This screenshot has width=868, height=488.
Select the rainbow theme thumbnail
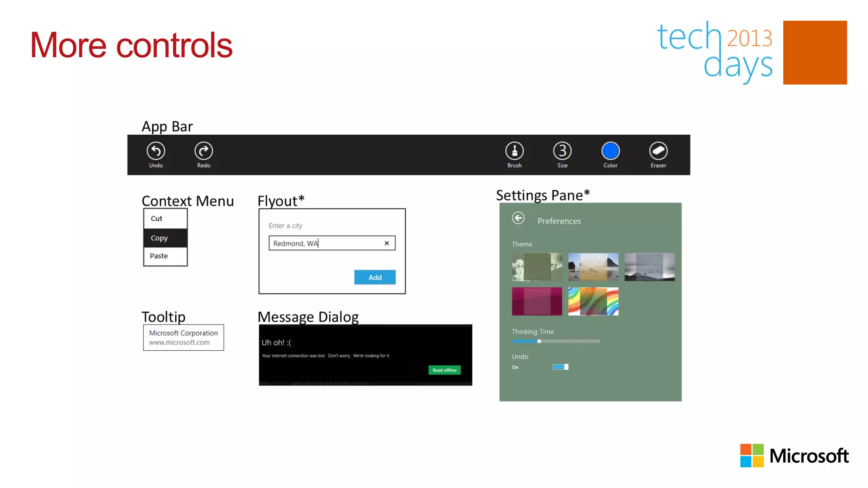tap(593, 302)
